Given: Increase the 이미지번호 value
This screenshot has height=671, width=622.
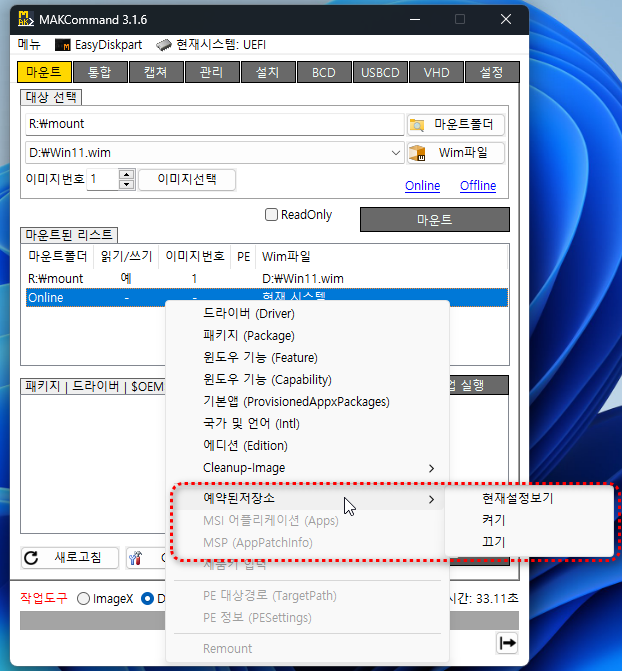Looking at the screenshot, I should tap(126, 175).
